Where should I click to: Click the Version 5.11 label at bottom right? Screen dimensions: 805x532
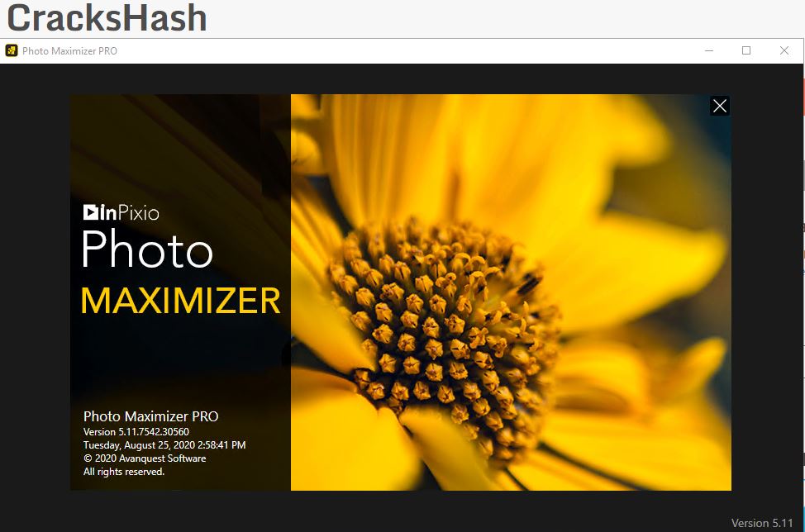[x=762, y=523]
